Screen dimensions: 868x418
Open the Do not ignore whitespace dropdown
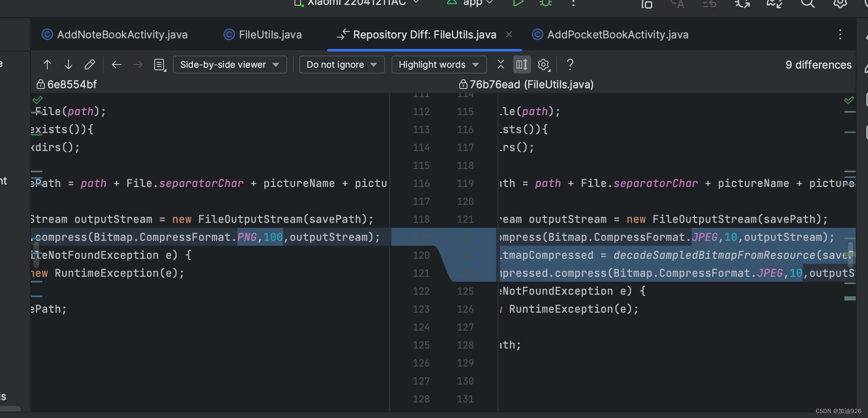click(342, 64)
